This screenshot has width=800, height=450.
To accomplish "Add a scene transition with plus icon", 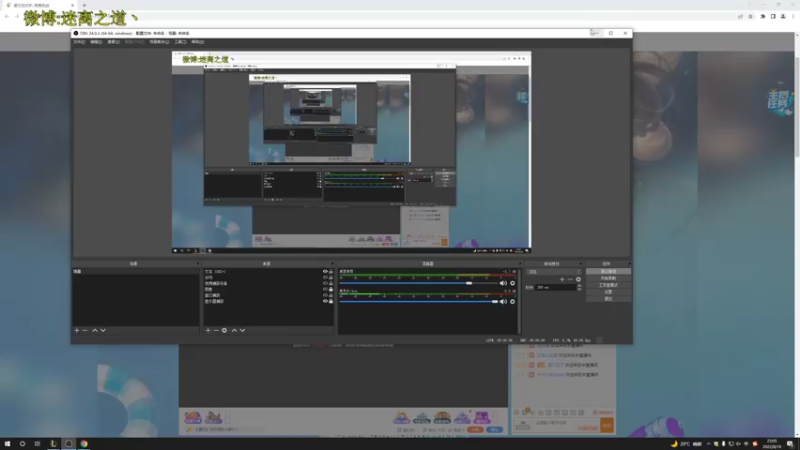I will [562, 280].
